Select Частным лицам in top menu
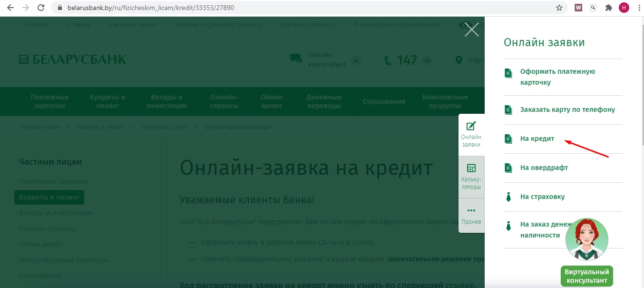Image resolution: width=644 pixels, height=288 pixels. 132,24
